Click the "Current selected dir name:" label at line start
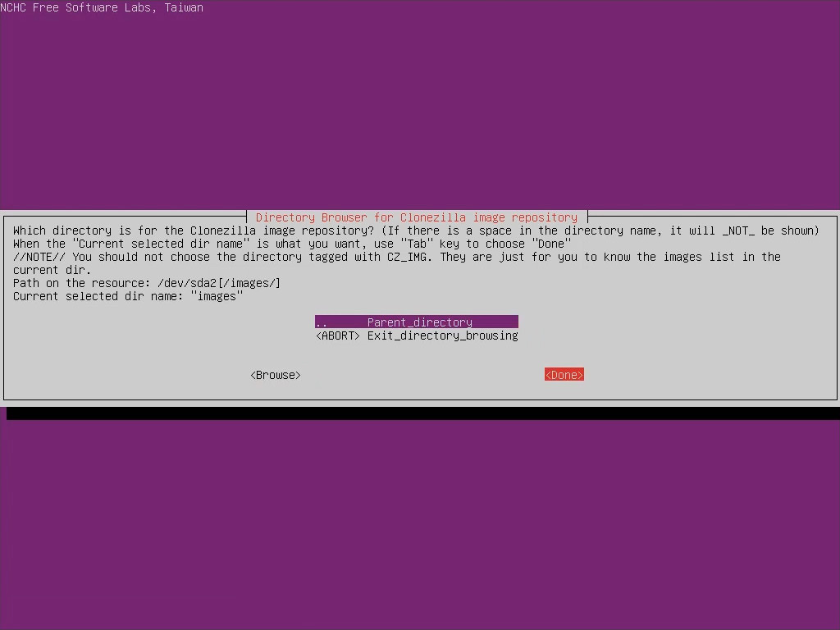Screen dimensions: 840x630 tap(98, 296)
